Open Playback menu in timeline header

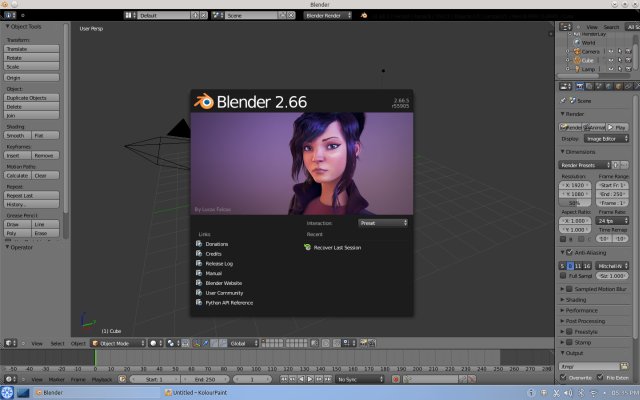[x=102, y=379]
